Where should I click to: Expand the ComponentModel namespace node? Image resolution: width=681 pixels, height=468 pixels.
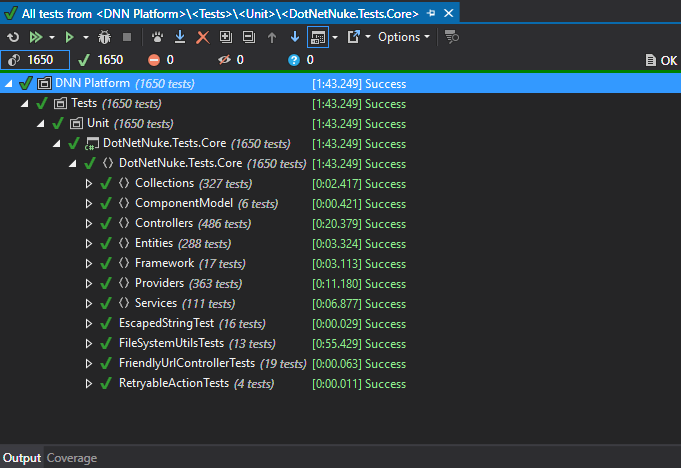[x=89, y=204]
